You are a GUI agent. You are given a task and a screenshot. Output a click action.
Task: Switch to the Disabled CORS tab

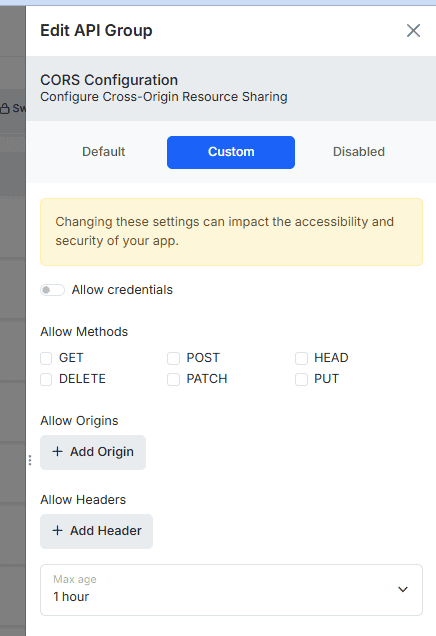[x=359, y=152]
